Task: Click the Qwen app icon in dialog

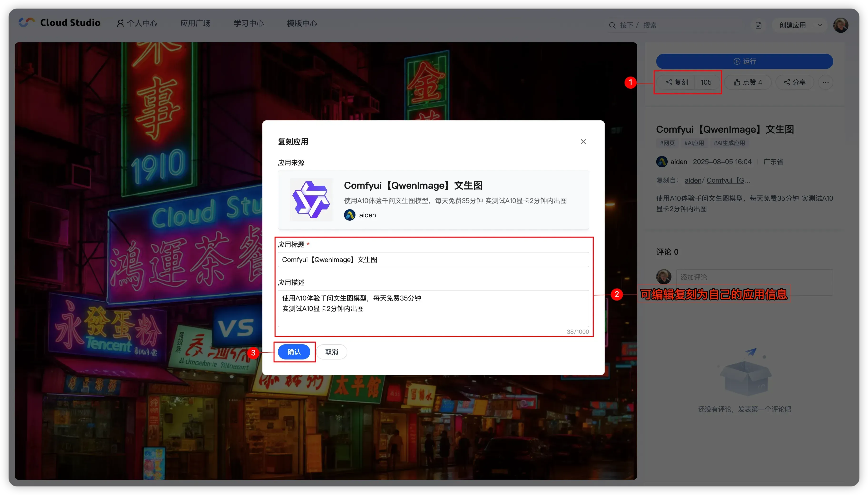Action: (x=311, y=199)
